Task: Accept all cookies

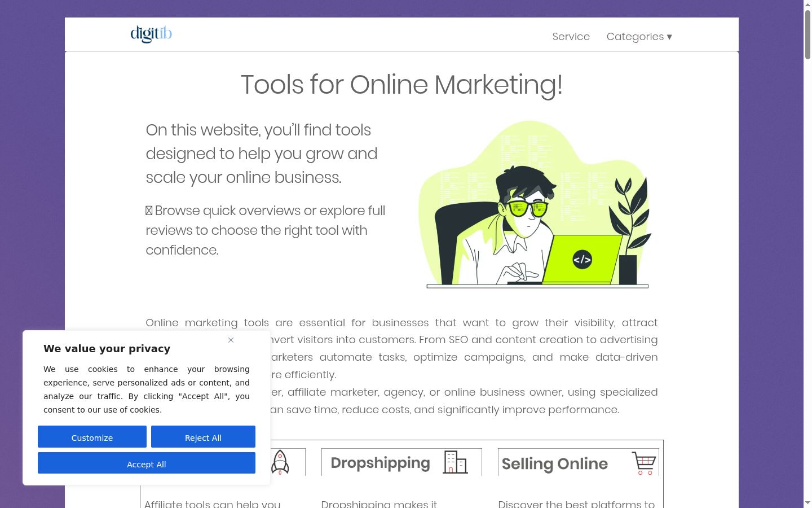Action: click(147, 463)
